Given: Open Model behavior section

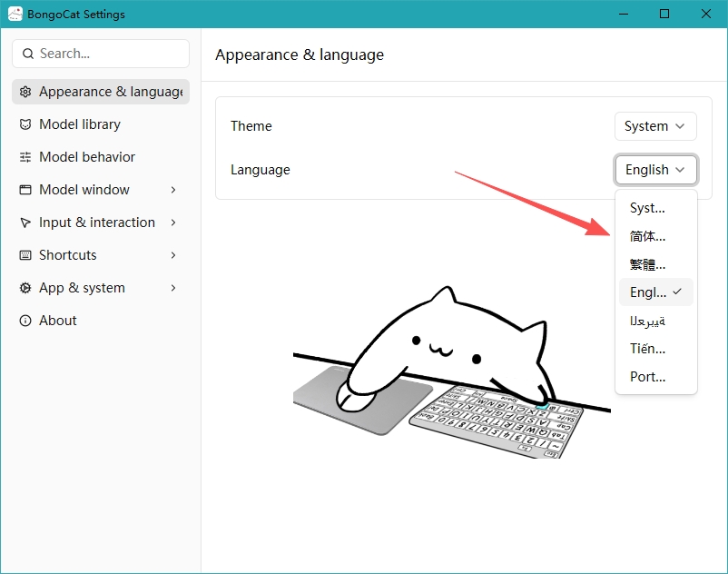Looking at the screenshot, I should (101, 157).
